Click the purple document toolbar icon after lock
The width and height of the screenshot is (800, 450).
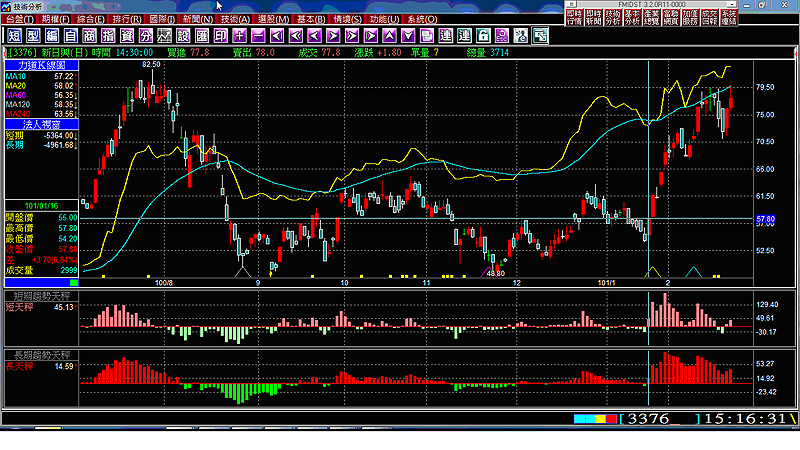(502, 36)
